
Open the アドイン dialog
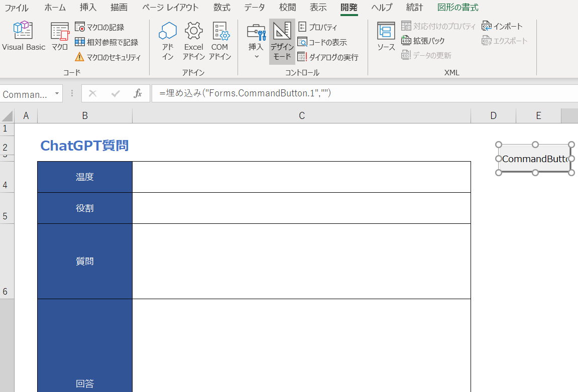168,41
